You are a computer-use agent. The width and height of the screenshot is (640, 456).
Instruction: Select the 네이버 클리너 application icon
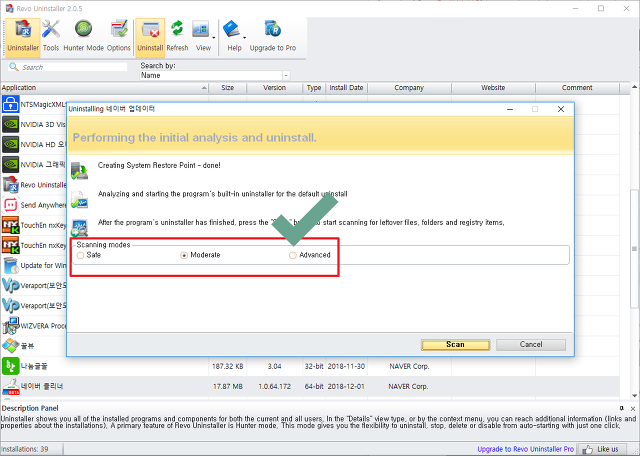click(10, 386)
